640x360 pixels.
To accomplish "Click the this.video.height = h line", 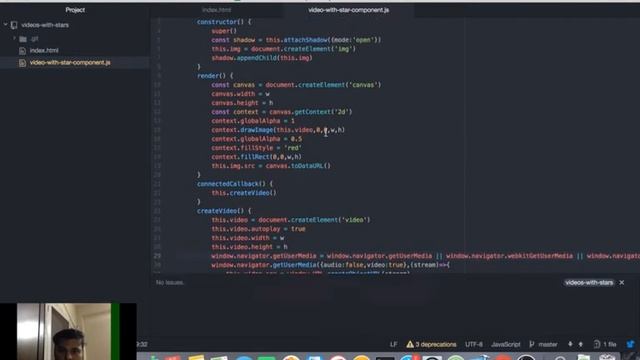I will [x=249, y=247].
